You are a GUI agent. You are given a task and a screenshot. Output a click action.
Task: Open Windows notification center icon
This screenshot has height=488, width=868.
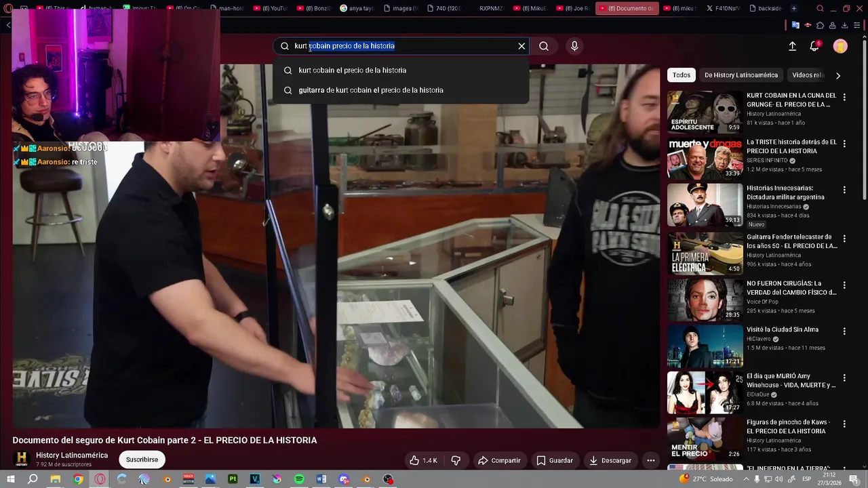pos(854,479)
